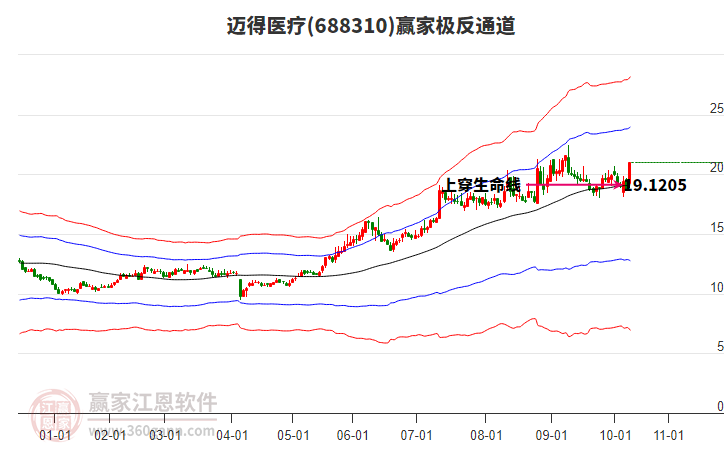The width and height of the screenshot is (726, 450).
Task: Click the y-axis label 10
Action: pyautogui.click(x=716, y=288)
